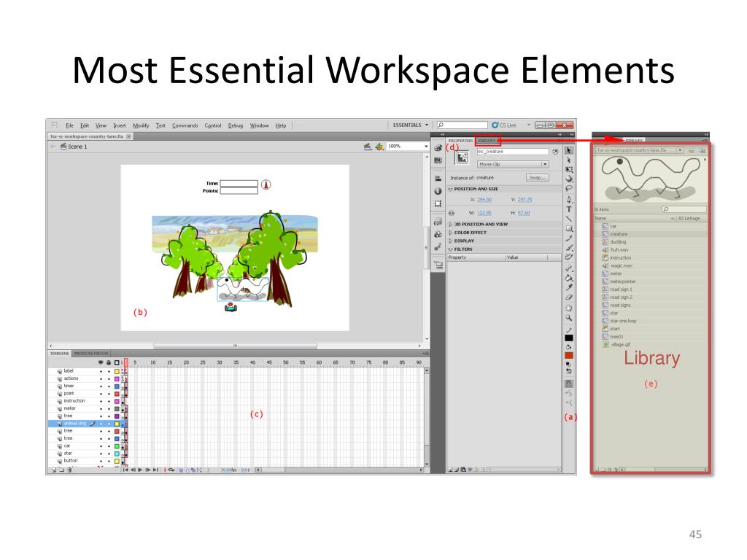Click the W value 122.85
747x560 pixels.
point(484,213)
